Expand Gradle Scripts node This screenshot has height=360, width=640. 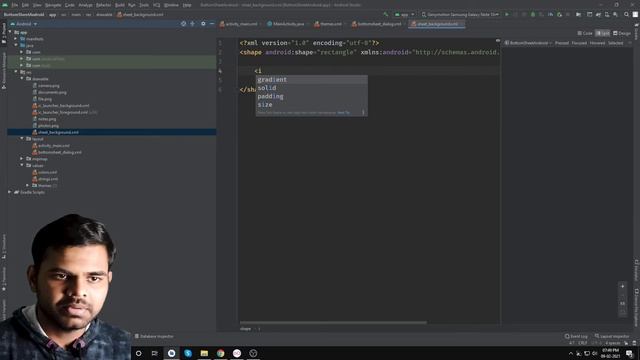[x=10, y=192]
